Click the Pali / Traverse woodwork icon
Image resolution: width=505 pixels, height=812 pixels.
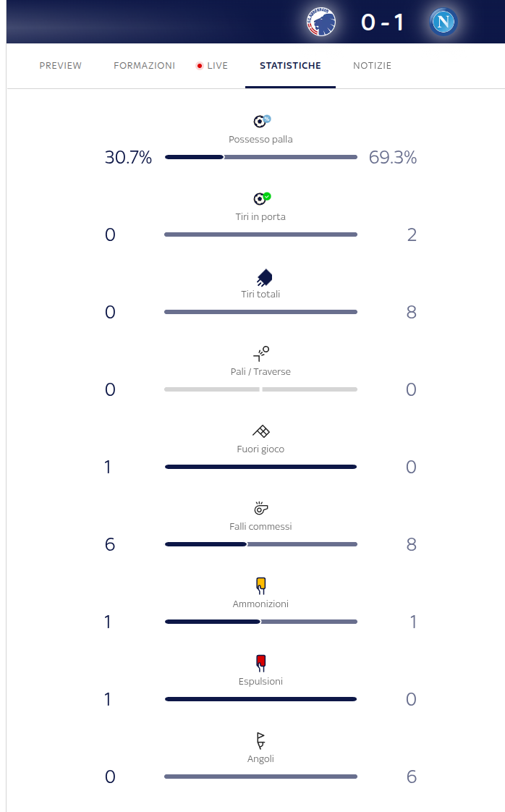pos(261,354)
